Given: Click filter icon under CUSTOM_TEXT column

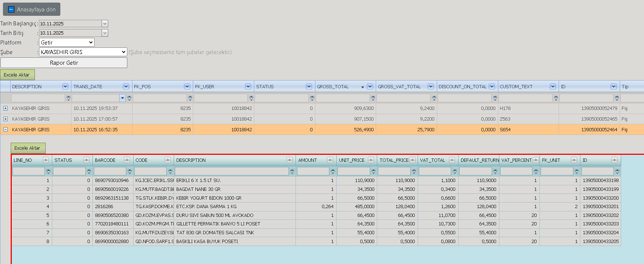Looking at the screenshot, I should coord(556,98).
